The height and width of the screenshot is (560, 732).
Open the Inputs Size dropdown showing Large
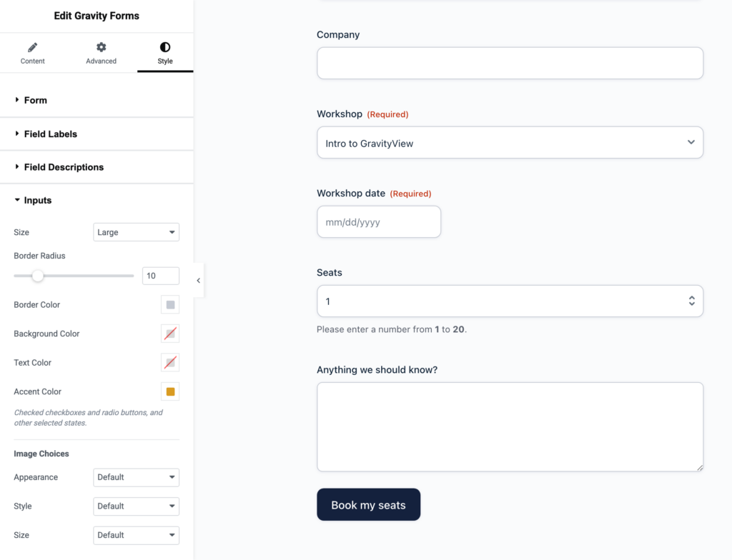point(137,232)
